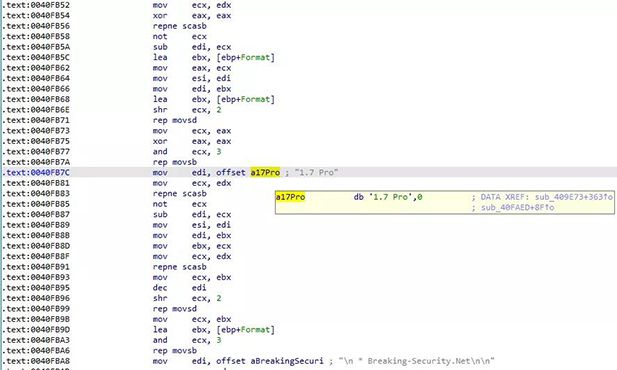The width and height of the screenshot is (617, 370).
Task: Select the a17Pro label inside tooltip
Action: pos(290,197)
